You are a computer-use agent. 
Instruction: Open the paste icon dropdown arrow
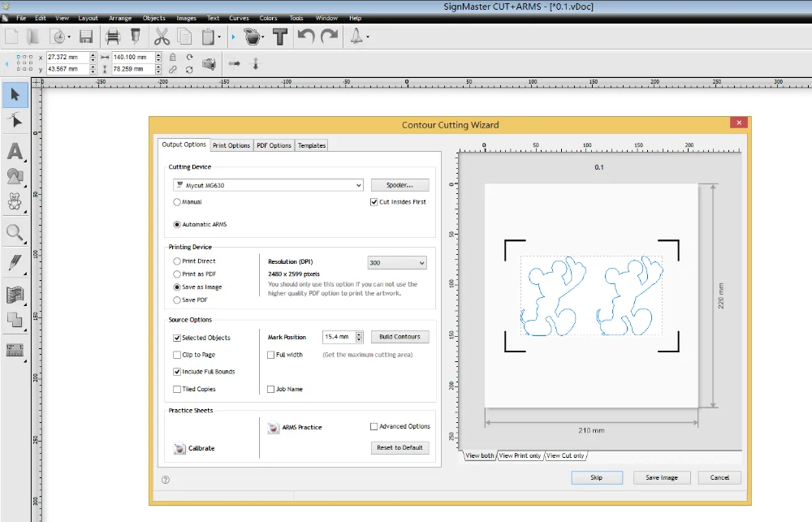pos(219,37)
